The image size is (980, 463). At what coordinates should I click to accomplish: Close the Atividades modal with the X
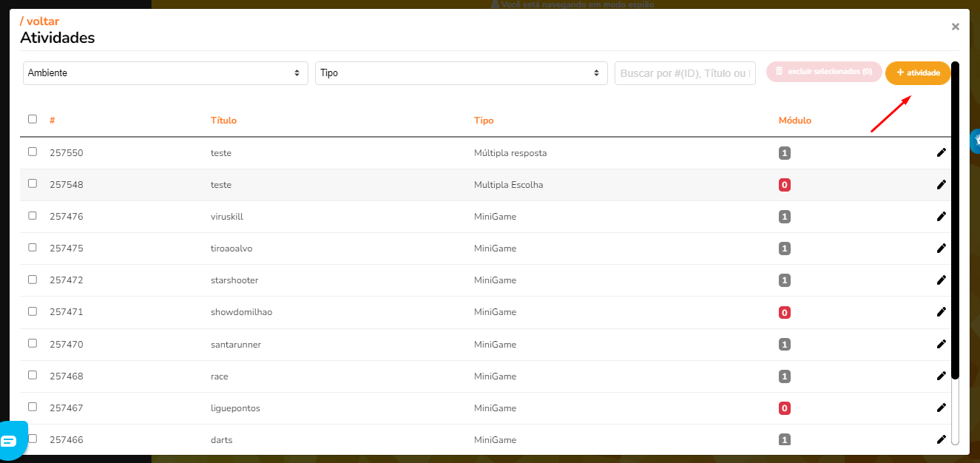tap(955, 27)
